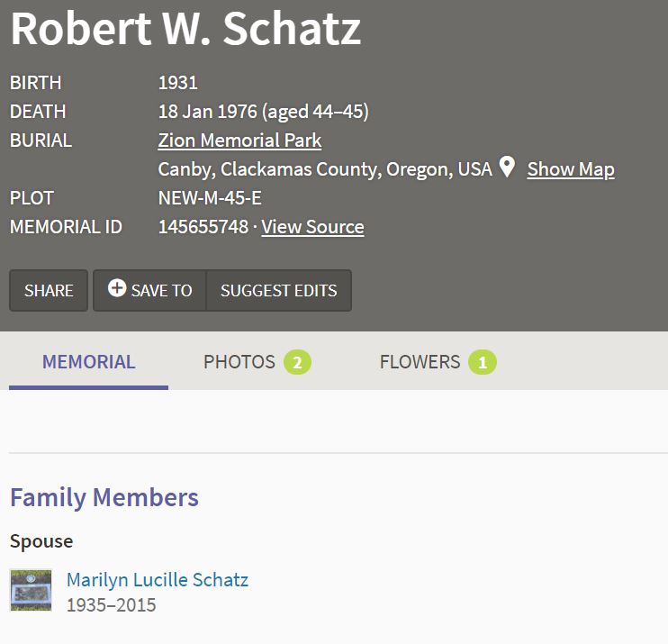Click the Suggest Edits button

pos(278,291)
